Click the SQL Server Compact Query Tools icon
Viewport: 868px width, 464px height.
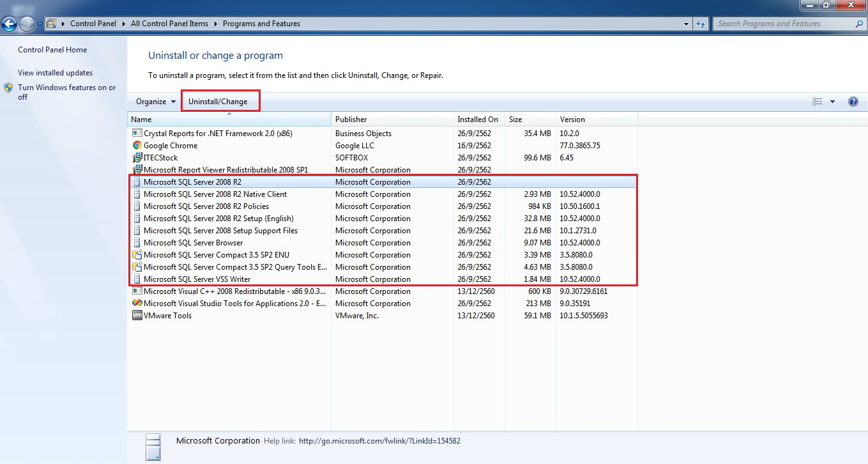[137, 267]
